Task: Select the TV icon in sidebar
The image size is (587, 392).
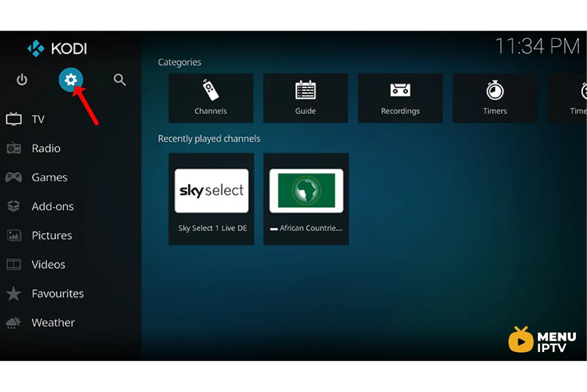Action: coord(14,119)
